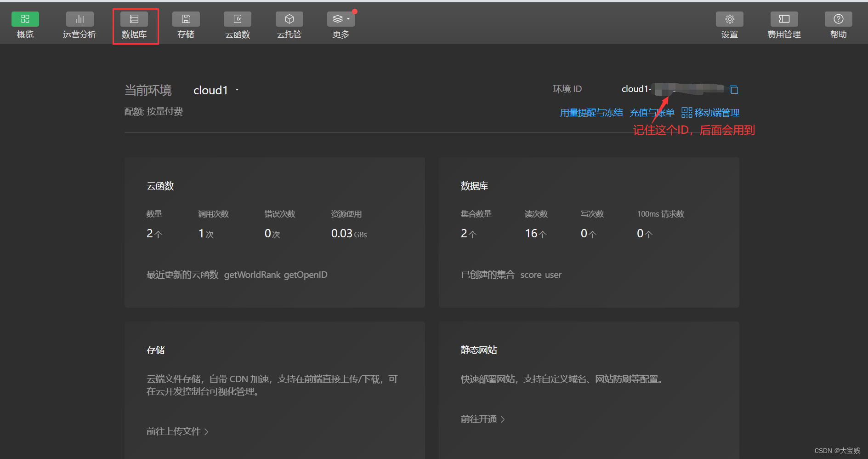Open the 设置 settings gear icon
This screenshot has height=459, width=868.
coord(729,19)
